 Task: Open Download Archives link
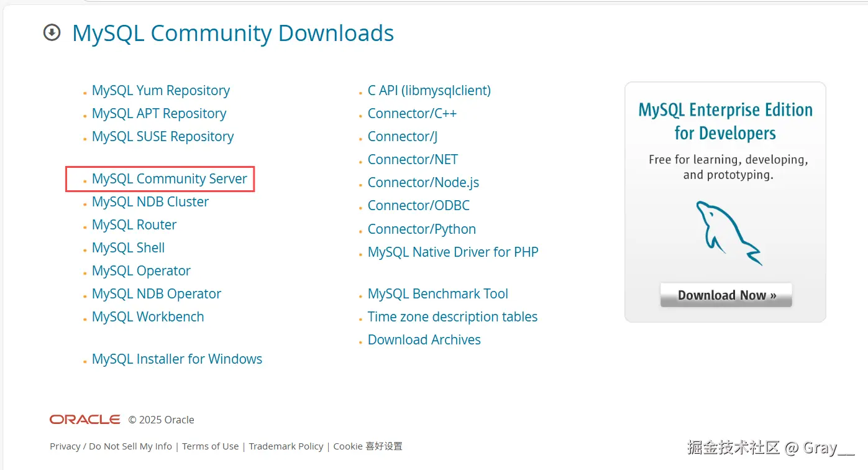click(424, 340)
